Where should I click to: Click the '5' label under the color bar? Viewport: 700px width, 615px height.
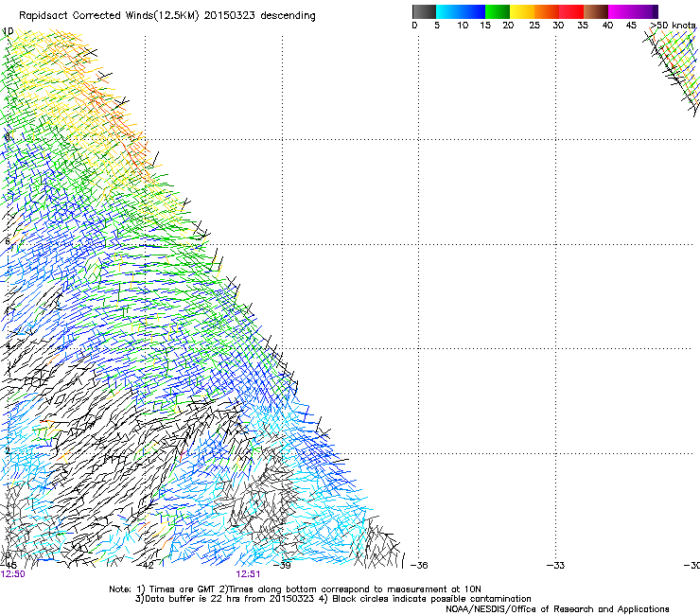pyautogui.click(x=437, y=25)
